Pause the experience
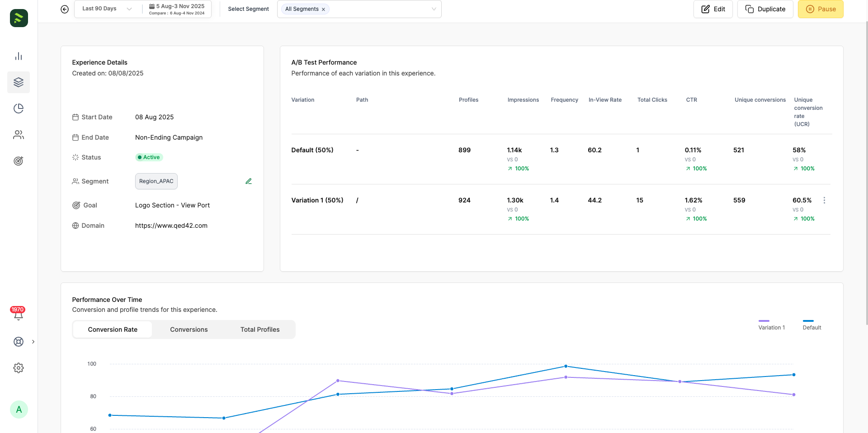Screen dimensions: 868x433 (x=821, y=9)
